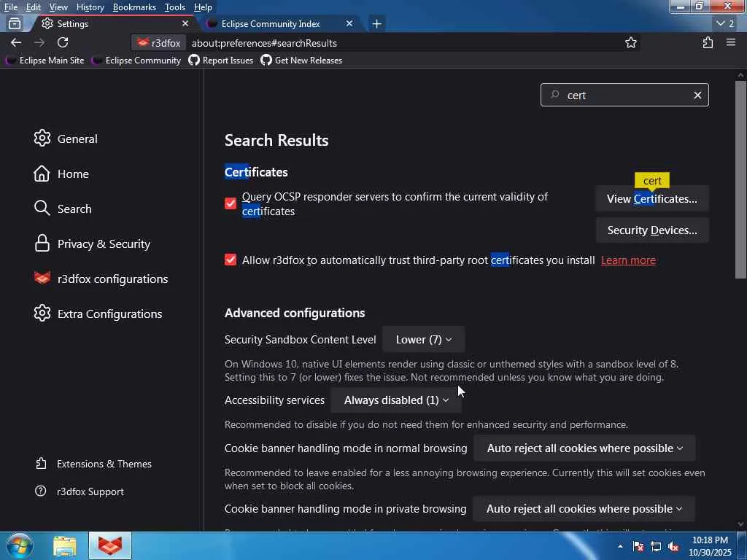The height and width of the screenshot is (560, 747).
Task: Bookmark this page with the star icon
Action: (631, 43)
